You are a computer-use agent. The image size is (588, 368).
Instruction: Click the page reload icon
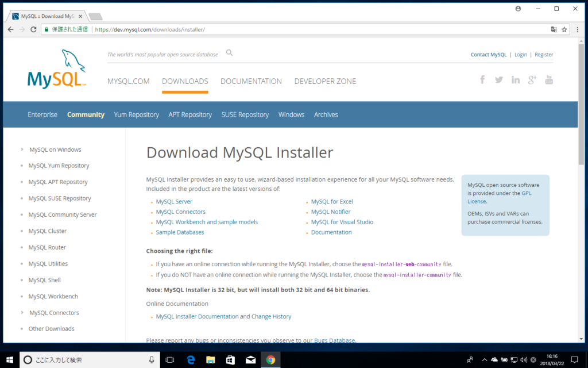(33, 29)
